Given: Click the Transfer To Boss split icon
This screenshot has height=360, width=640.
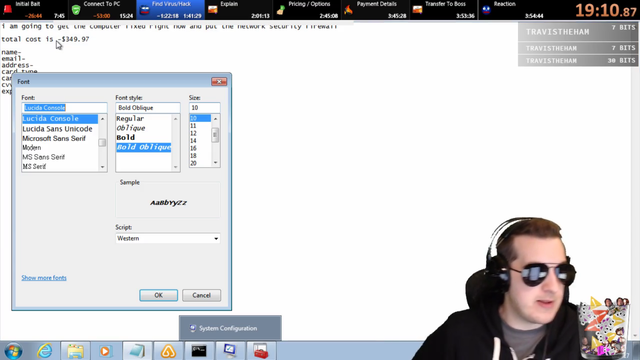Looking at the screenshot, I should (x=417, y=10).
